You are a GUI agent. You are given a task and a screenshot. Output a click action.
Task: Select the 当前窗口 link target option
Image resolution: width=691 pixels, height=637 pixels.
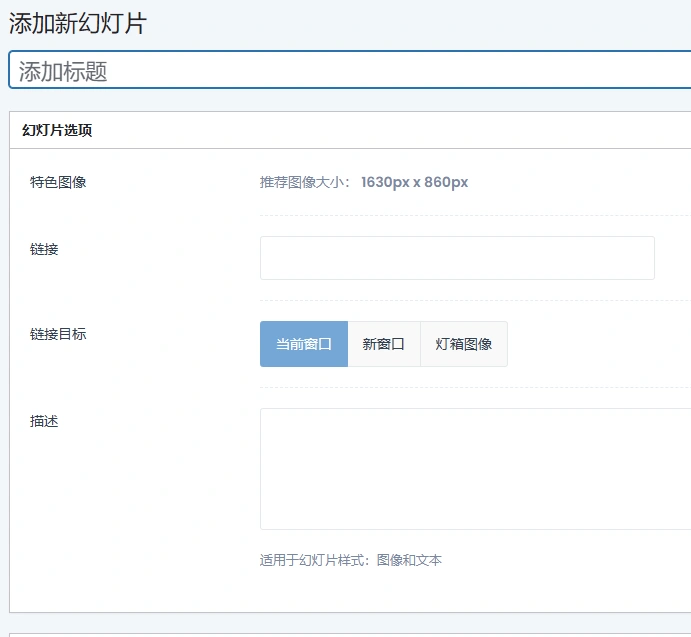(304, 344)
